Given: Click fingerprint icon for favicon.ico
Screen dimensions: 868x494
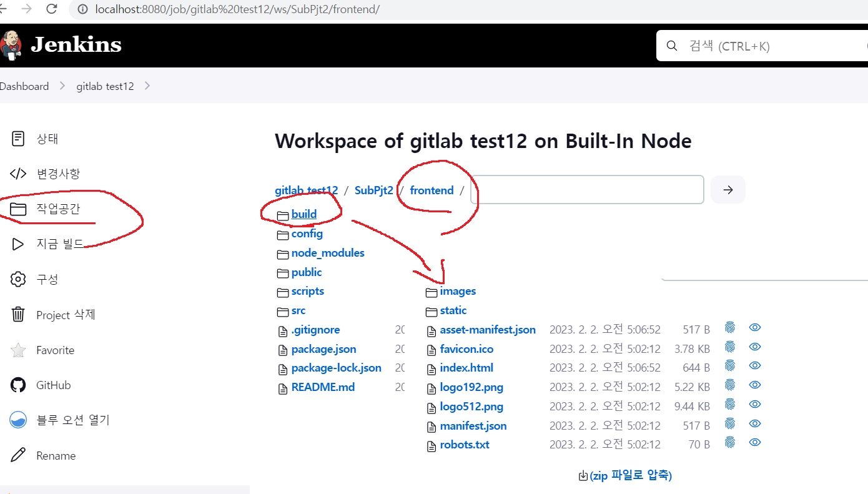Looking at the screenshot, I should point(730,347).
